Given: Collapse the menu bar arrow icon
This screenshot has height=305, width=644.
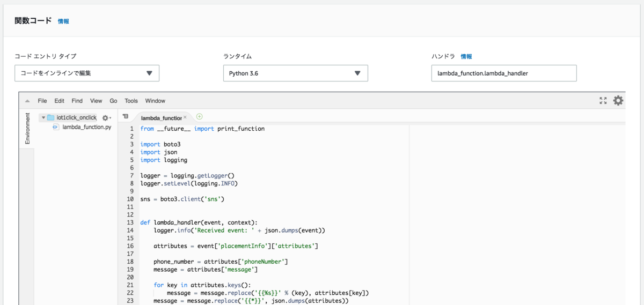Looking at the screenshot, I should click(27, 101).
